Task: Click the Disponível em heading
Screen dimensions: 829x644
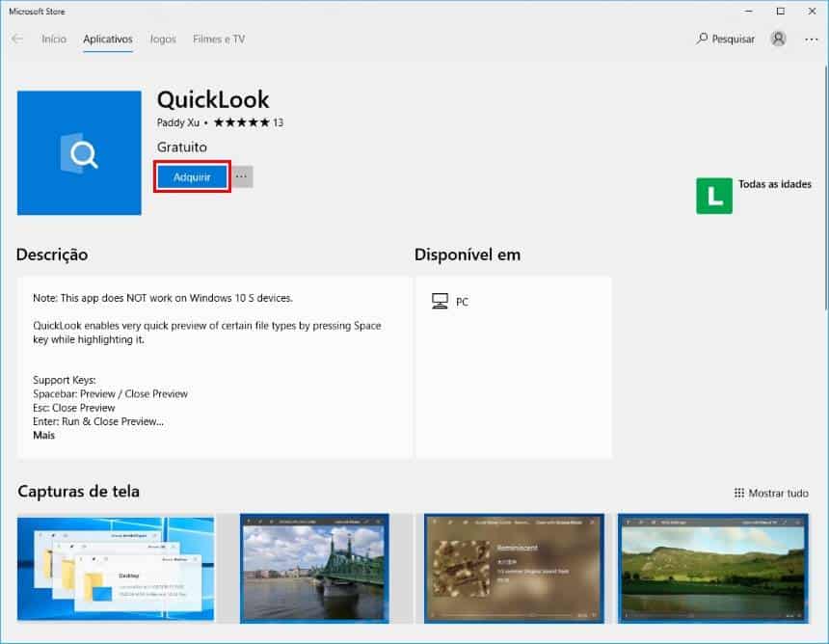Action: tap(468, 255)
